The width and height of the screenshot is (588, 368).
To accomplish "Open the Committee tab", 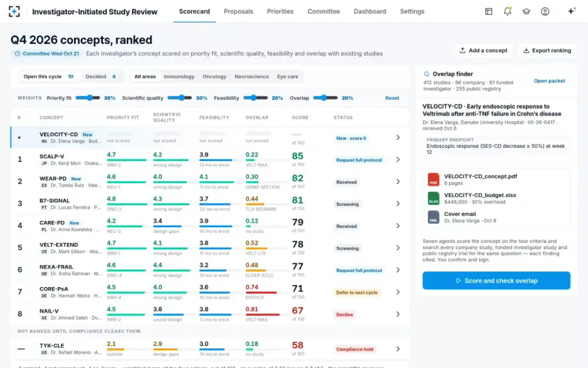I will 323,11.
